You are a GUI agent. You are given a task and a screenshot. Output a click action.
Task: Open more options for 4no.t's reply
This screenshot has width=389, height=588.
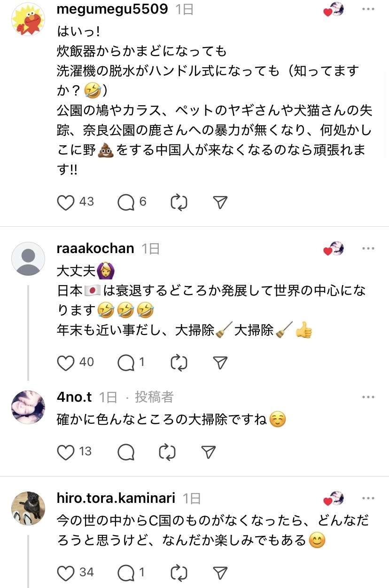pos(368,397)
